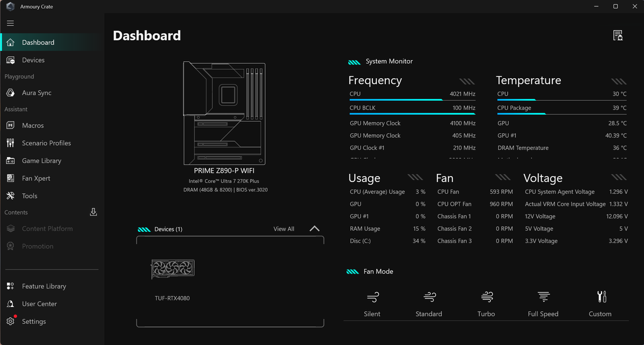
Task: Click the Voltage section header
Action: [x=543, y=178]
